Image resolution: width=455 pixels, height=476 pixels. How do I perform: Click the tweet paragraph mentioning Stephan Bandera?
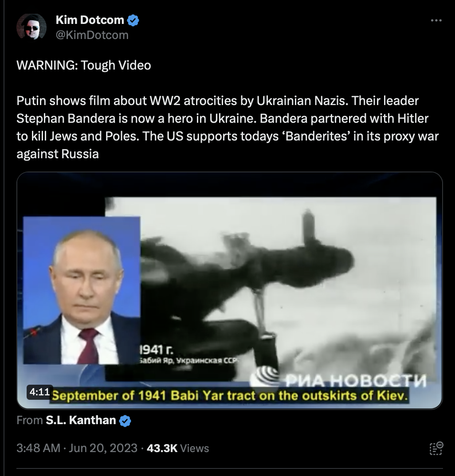(x=227, y=127)
